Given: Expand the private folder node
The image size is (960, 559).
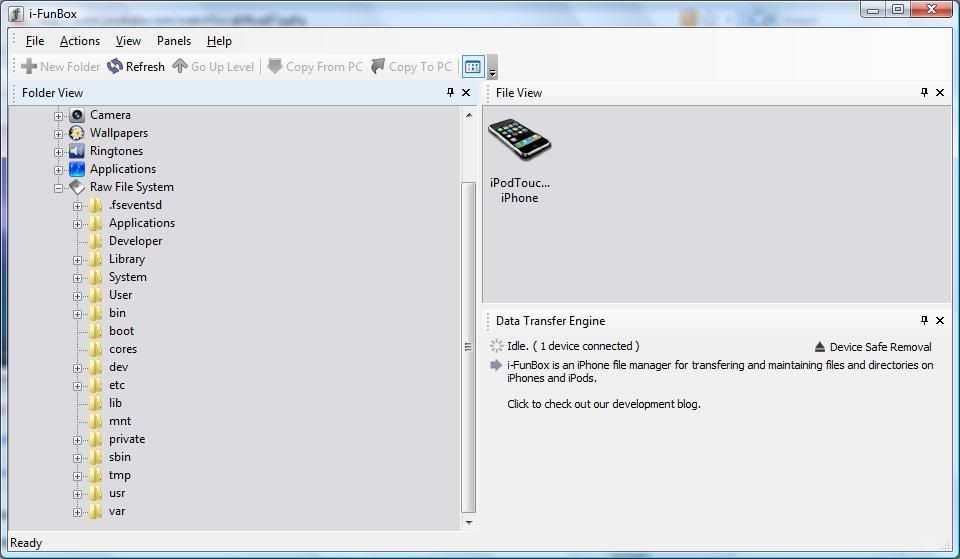Looking at the screenshot, I should pyautogui.click(x=77, y=440).
